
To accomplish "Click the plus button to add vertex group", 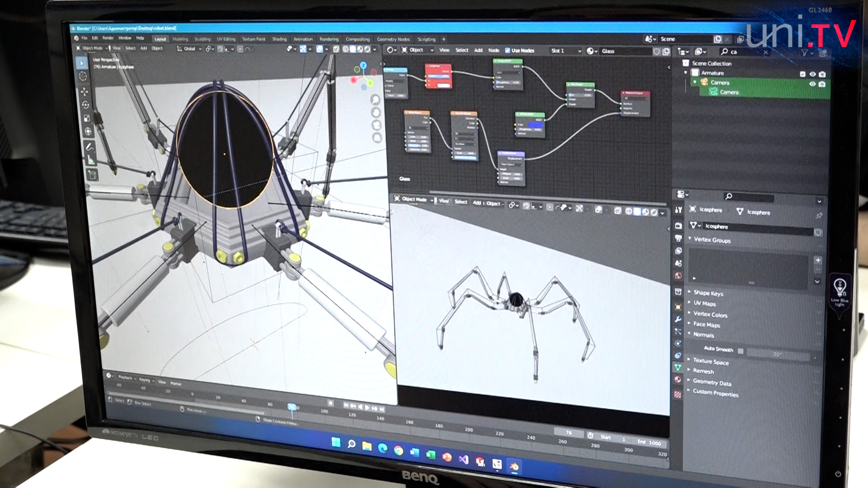I will (818, 260).
